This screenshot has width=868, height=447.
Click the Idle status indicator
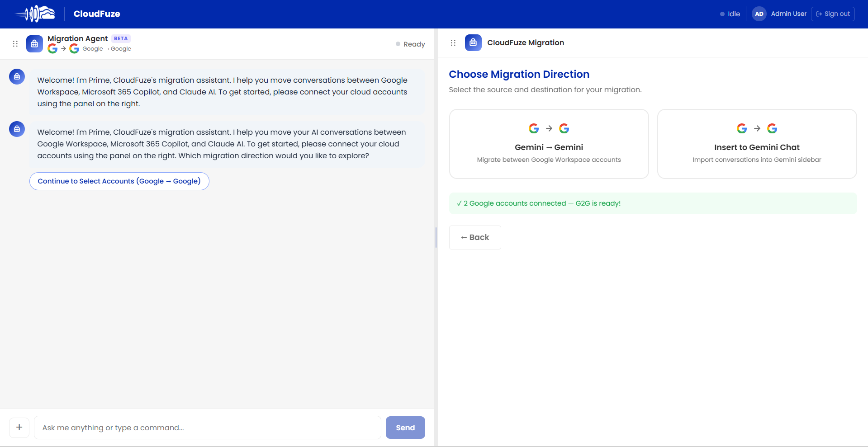[730, 14]
